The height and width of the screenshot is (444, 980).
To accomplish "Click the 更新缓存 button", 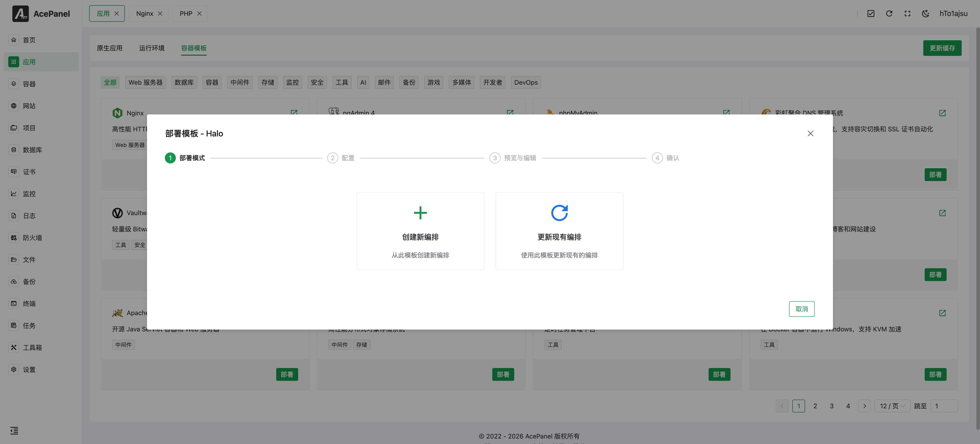I will [942, 48].
